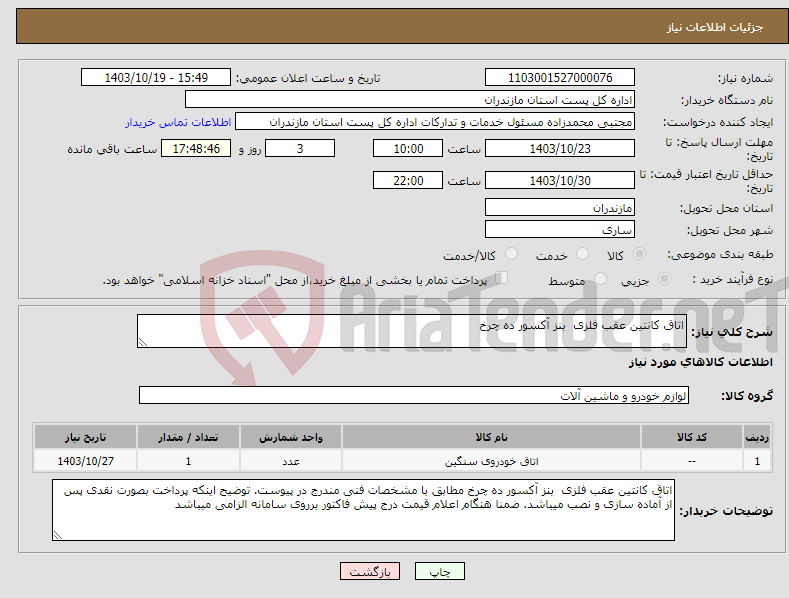Click the تعداد / مقدار column header
Screen dimensions: 789x598
tap(188, 437)
